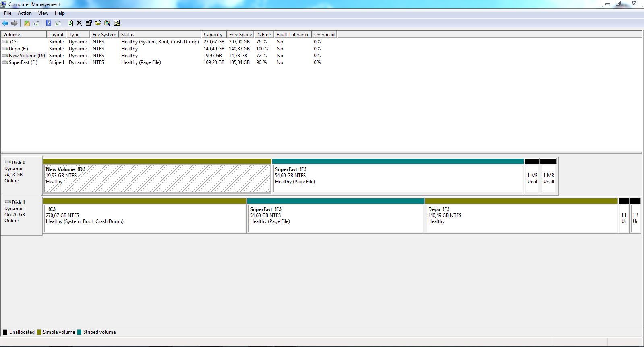
Task: Sort by the % Free column header
Action: click(264, 35)
